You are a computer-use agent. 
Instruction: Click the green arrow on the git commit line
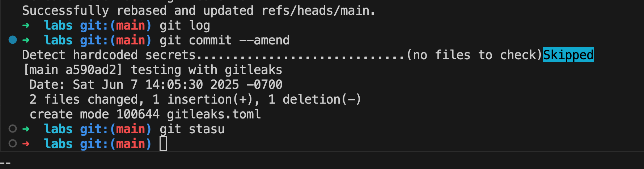[26, 40]
